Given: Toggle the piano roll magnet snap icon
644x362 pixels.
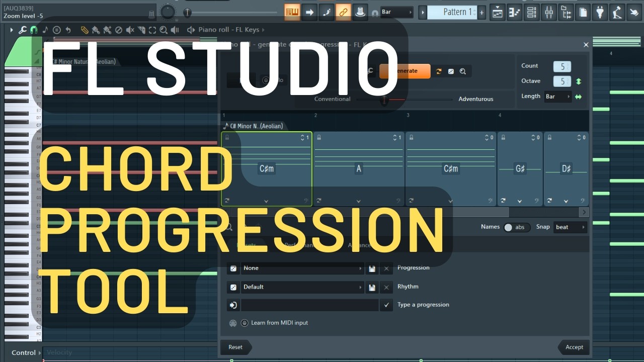Looking at the screenshot, I should click(x=34, y=30).
